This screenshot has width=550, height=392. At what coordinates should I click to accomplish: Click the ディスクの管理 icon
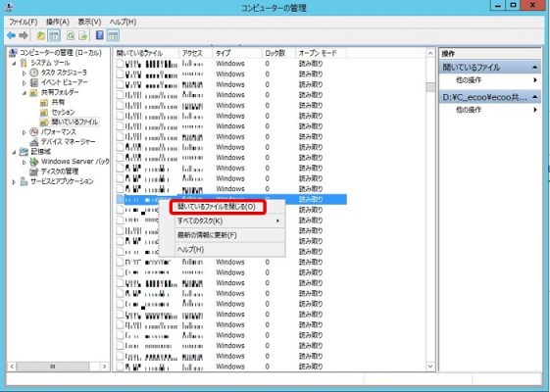coord(34,171)
